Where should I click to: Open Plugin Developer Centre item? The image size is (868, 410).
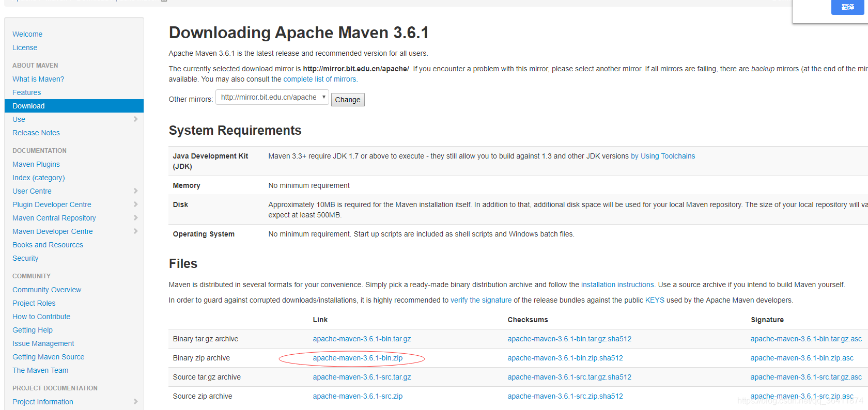(52, 204)
